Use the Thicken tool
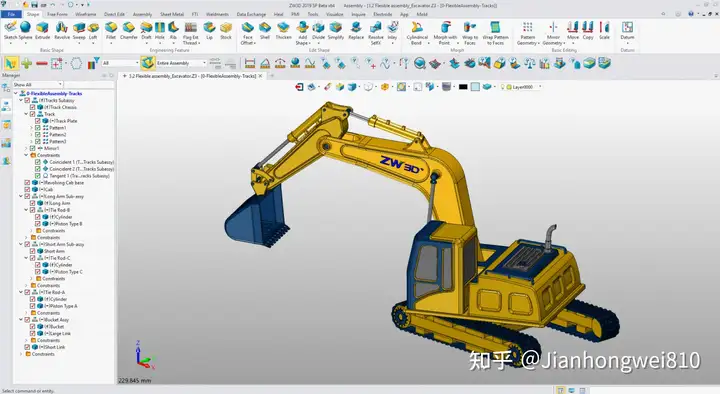This screenshot has height=394, width=720. point(283,30)
